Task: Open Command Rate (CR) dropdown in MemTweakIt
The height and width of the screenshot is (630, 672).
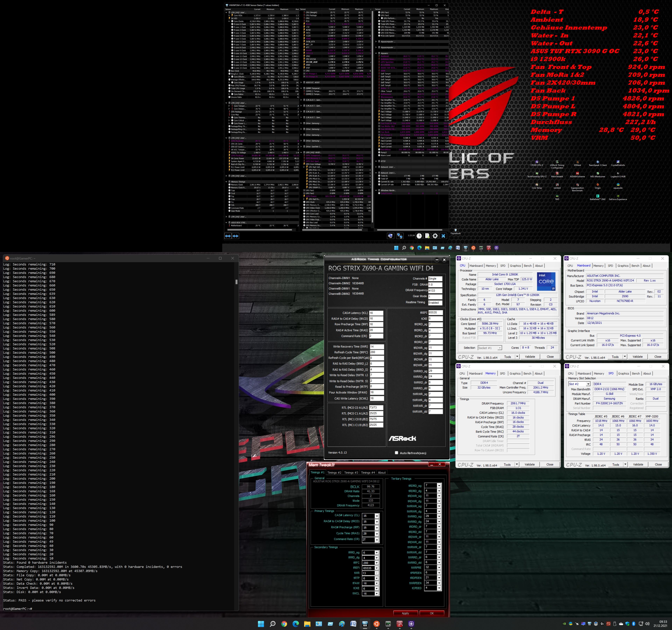Action: pos(377,539)
